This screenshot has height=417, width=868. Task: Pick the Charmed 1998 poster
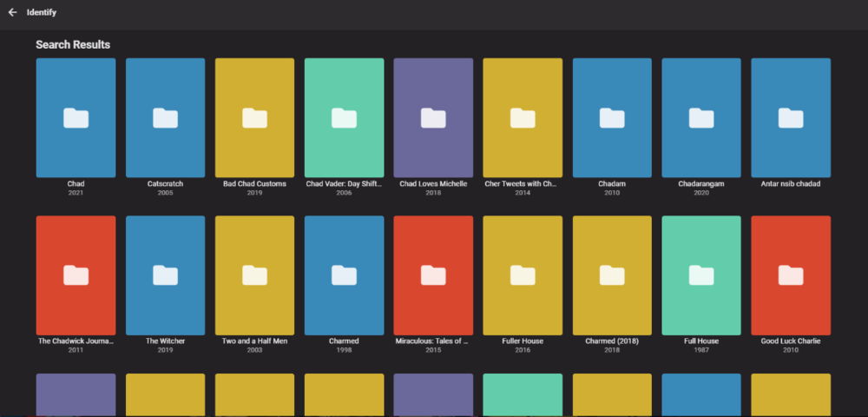[x=344, y=275]
